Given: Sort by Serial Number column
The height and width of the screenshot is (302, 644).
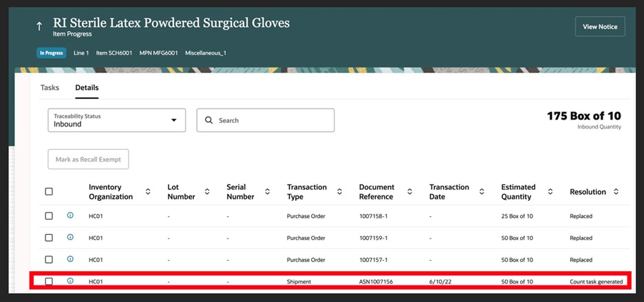Looking at the screenshot, I should (268, 192).
